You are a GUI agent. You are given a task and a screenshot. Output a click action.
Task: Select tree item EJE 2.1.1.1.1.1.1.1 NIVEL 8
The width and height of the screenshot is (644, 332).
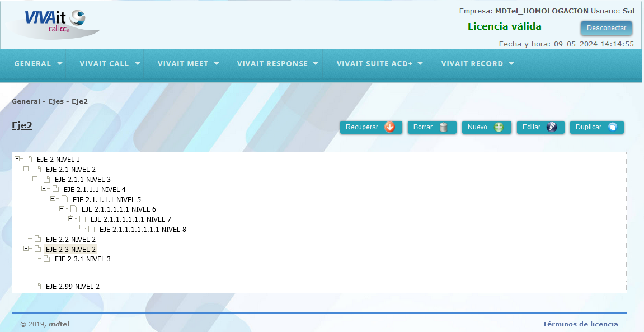point(143,230)
